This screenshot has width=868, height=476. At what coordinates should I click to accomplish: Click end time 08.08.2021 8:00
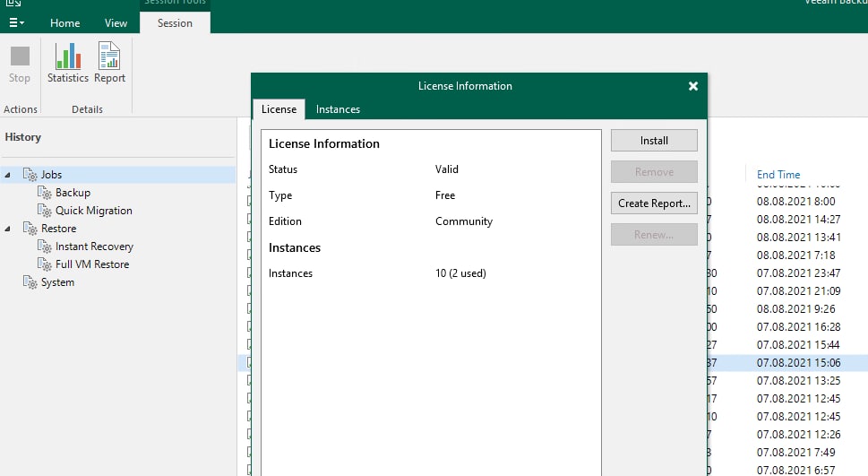click(796, 202)
